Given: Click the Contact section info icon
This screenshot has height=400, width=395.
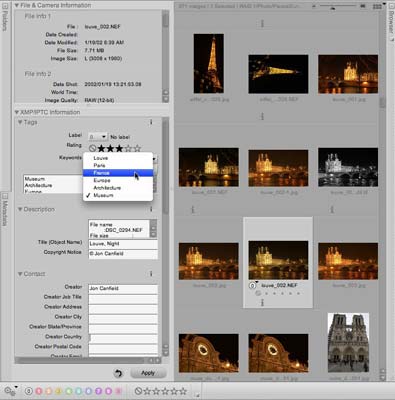Looking at the screenshot, I should click(151, 274).
